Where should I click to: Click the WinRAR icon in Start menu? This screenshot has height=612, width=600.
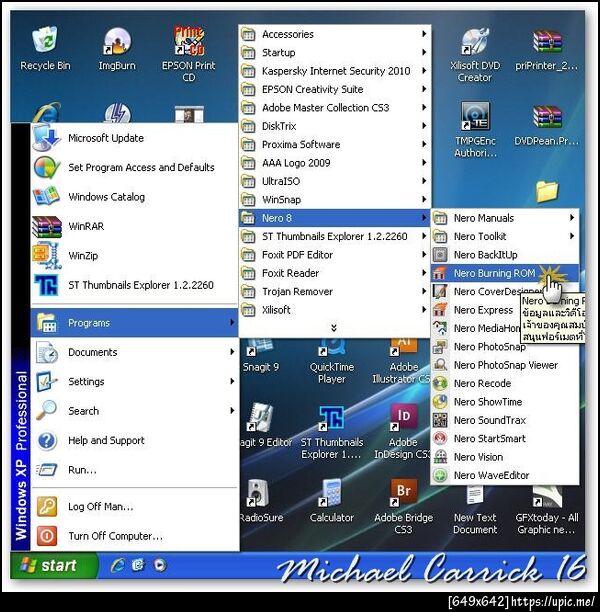[x=47, y=226]
